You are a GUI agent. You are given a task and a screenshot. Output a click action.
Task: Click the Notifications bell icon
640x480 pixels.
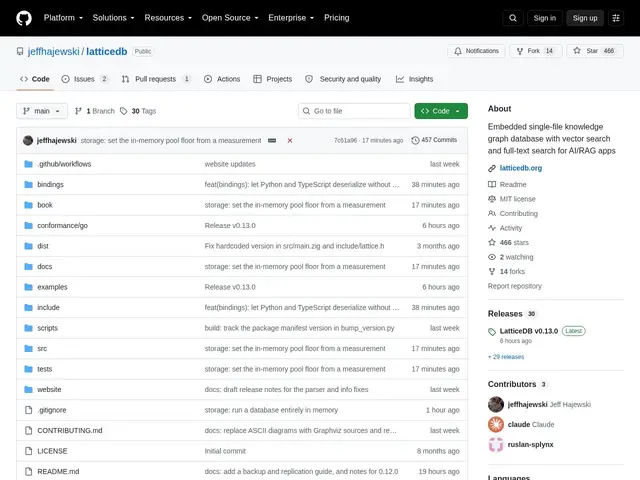pos(458,51)
